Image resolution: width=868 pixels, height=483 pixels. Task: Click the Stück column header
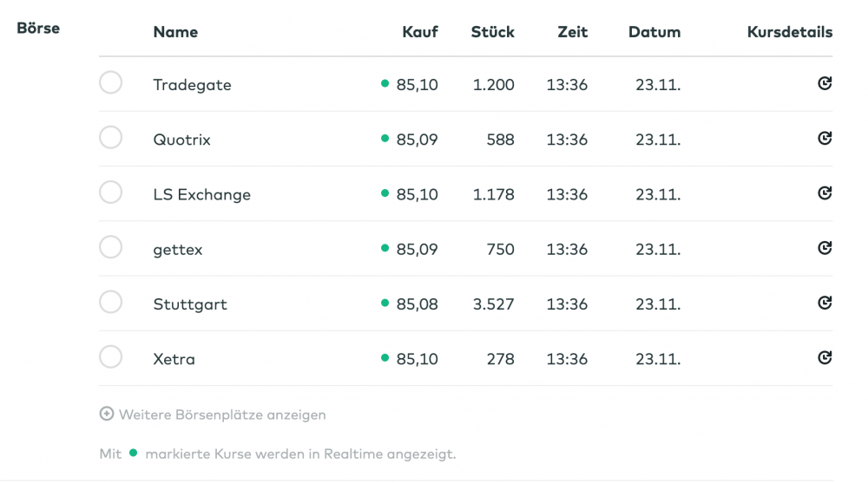492,32
